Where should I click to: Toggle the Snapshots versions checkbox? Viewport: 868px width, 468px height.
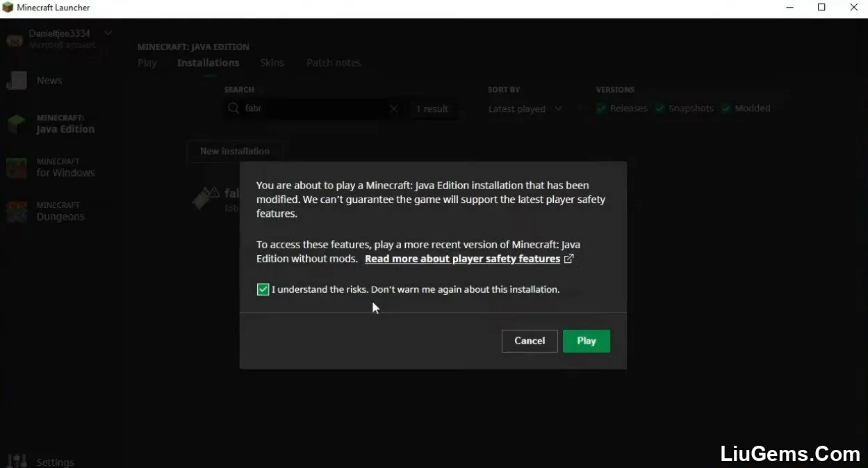point(660,108)
